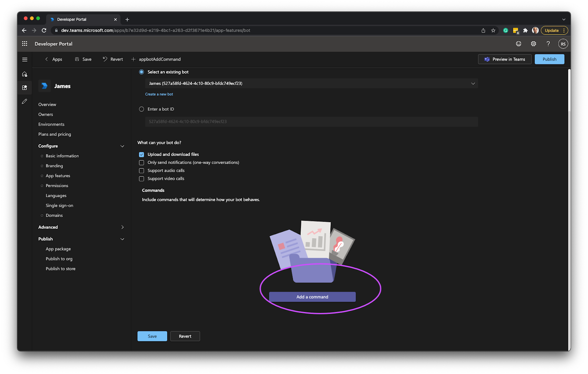Viewport: 588px width, 374px height.
Task: Select the Enter a bot ID radio button
Action: coord(141,109)
